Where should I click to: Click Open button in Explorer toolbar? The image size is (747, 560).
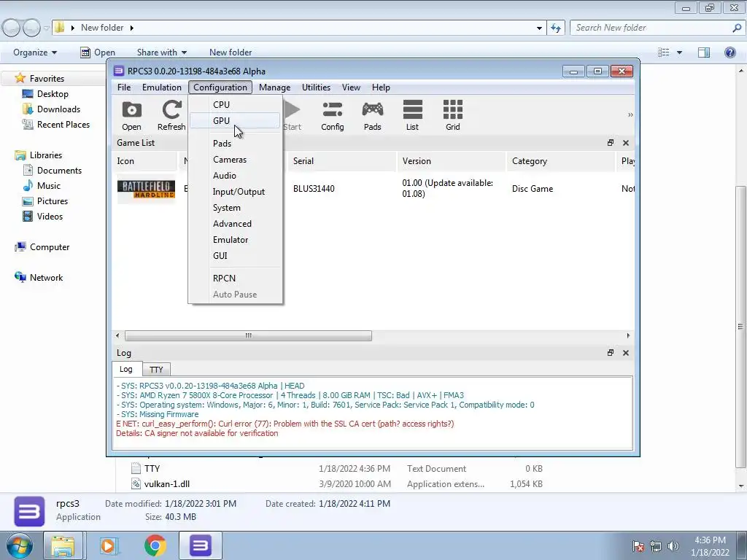(x=98, y=52)
